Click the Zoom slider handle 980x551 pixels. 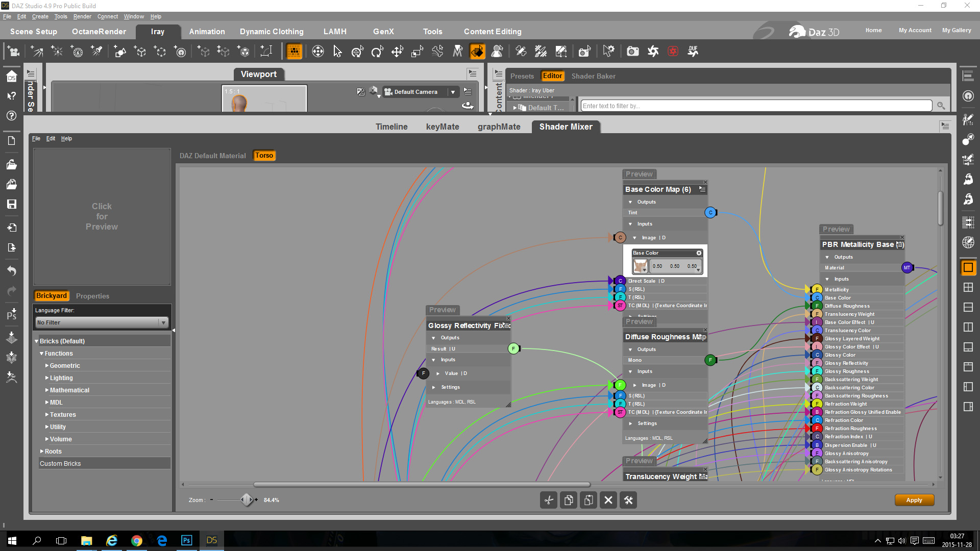tap(247, 500)
